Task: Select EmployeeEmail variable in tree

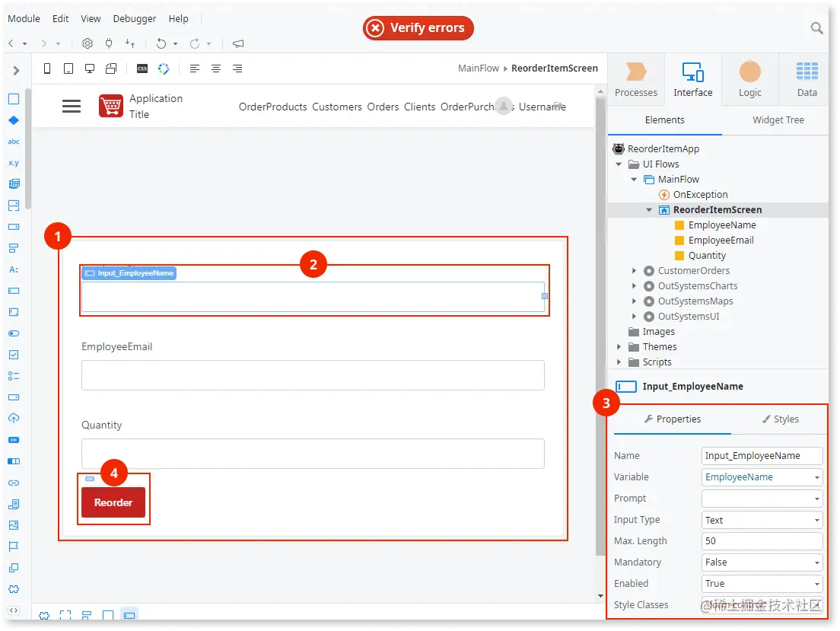Action: (x=721, y=241)
